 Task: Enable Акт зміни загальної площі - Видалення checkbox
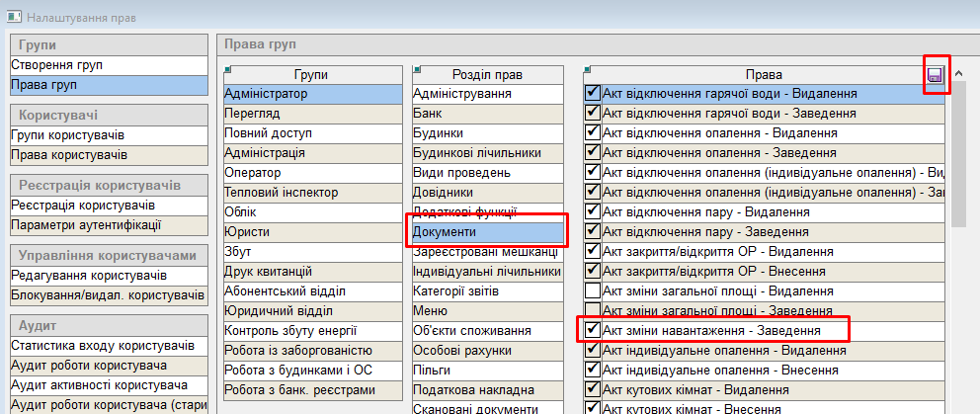[593, 290]
